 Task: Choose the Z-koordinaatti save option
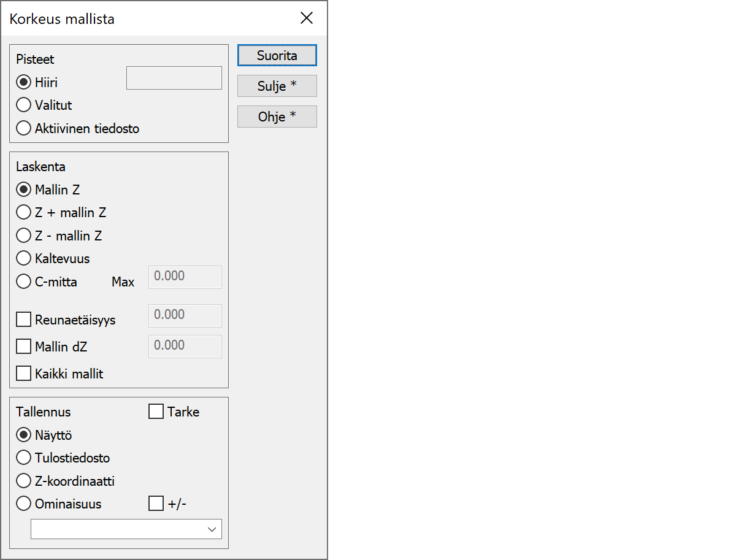[24, 481]
